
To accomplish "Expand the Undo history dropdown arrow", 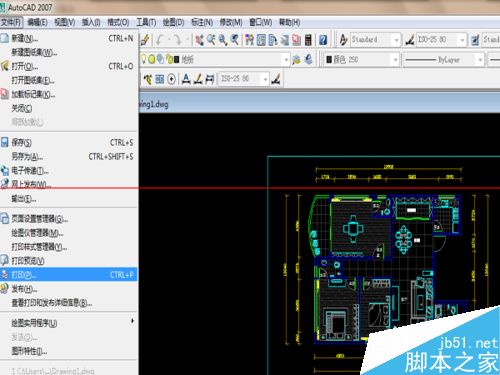I will coord(169,40).
